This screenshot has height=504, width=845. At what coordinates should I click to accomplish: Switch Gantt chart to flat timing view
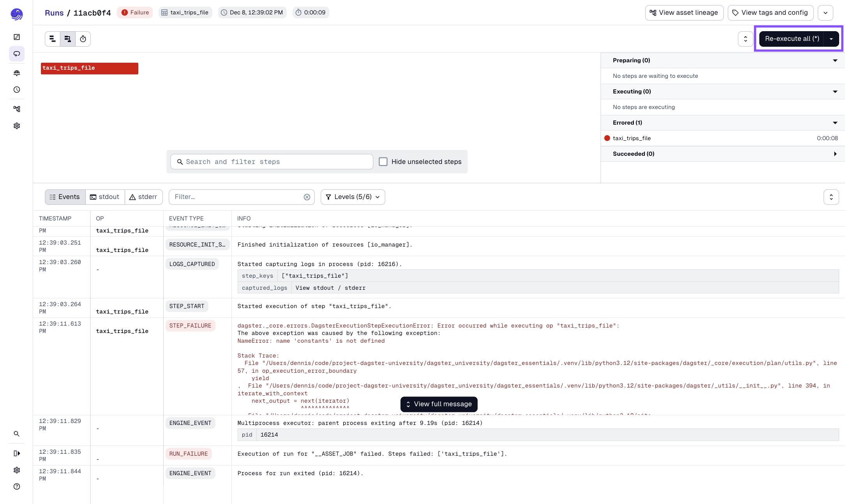pyautogui.click(x=53, y=39)
